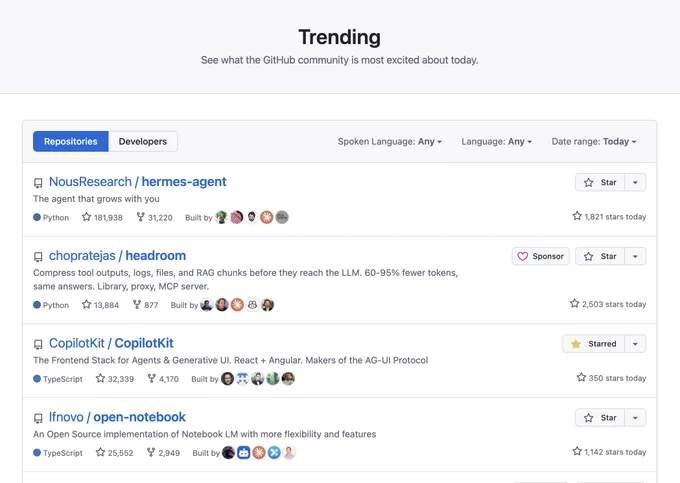The width and height of the screenshot is (680, 483).
Task: Open last contributor avatar in headroom row
Action: (267, 305)
